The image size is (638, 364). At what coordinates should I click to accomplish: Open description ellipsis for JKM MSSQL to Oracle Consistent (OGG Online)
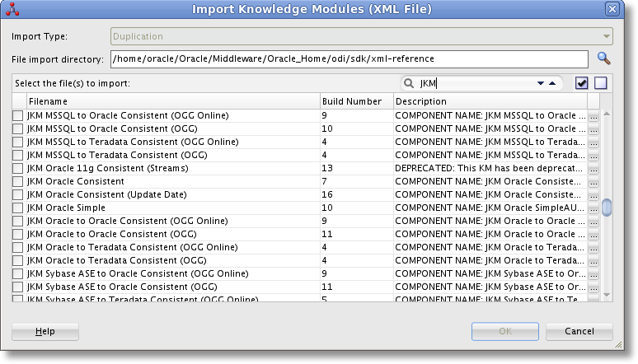[x=593, y=116]
